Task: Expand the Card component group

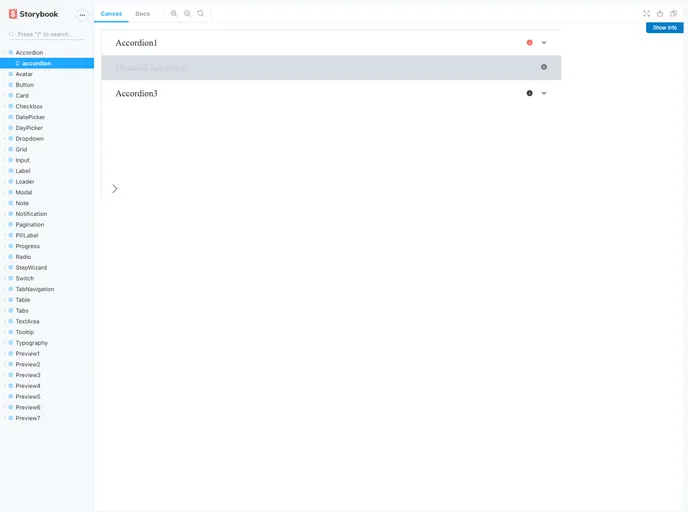Action: 22,96
